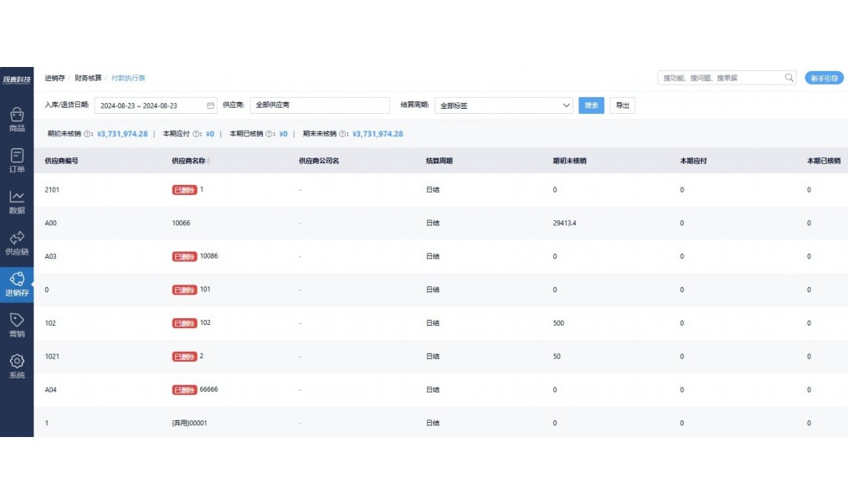The image size is (848, 504).
Task: Open the 进销存 sidebar section
Action: (x=17, y=285)
